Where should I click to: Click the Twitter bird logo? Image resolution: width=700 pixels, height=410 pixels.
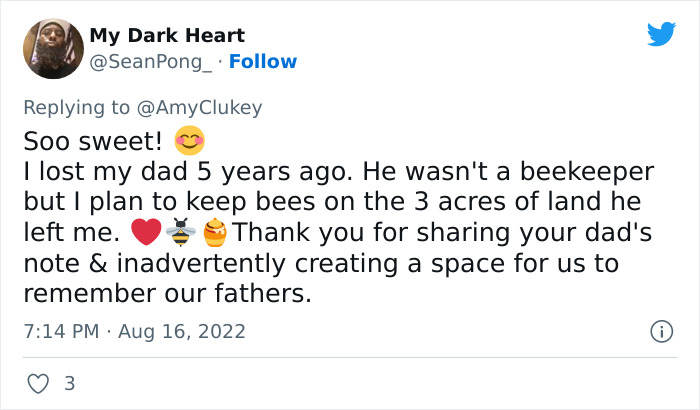click(x=661, y=35)
